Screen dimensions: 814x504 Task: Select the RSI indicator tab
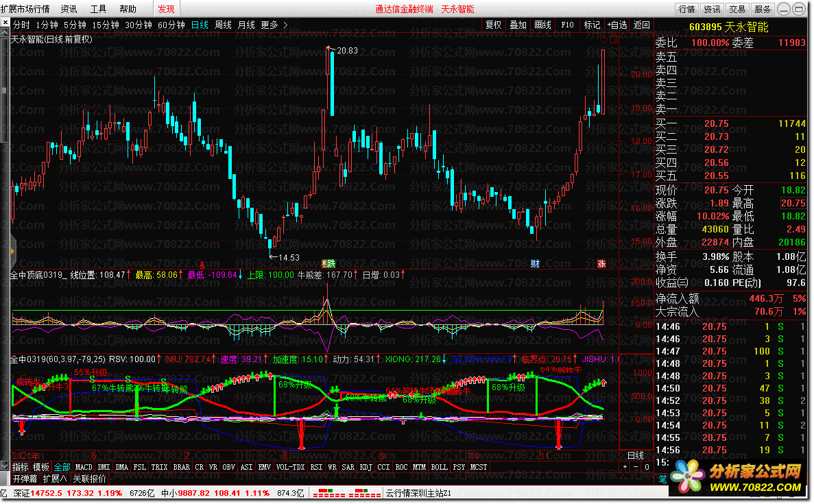316,467
